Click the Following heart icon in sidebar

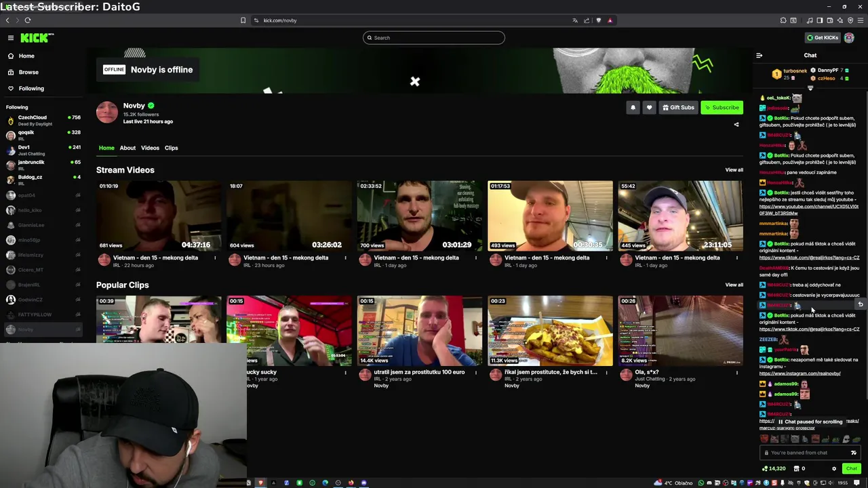(x=11, y=88)
